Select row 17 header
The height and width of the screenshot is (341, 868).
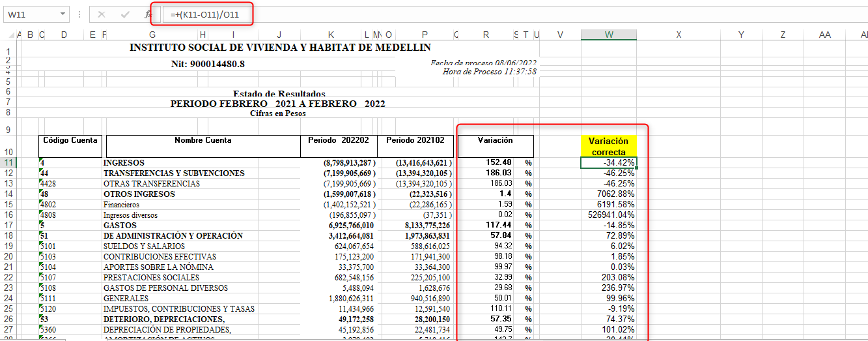[8, 225]
